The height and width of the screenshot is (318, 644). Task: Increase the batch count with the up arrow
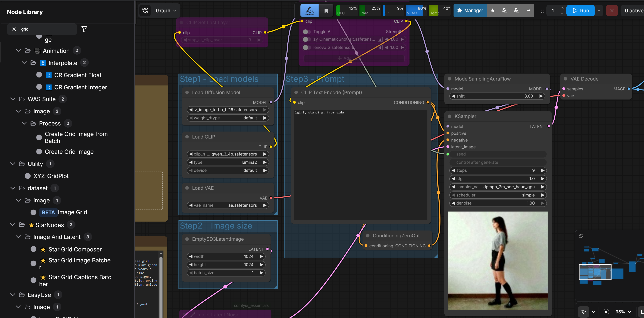click(562, 8)
